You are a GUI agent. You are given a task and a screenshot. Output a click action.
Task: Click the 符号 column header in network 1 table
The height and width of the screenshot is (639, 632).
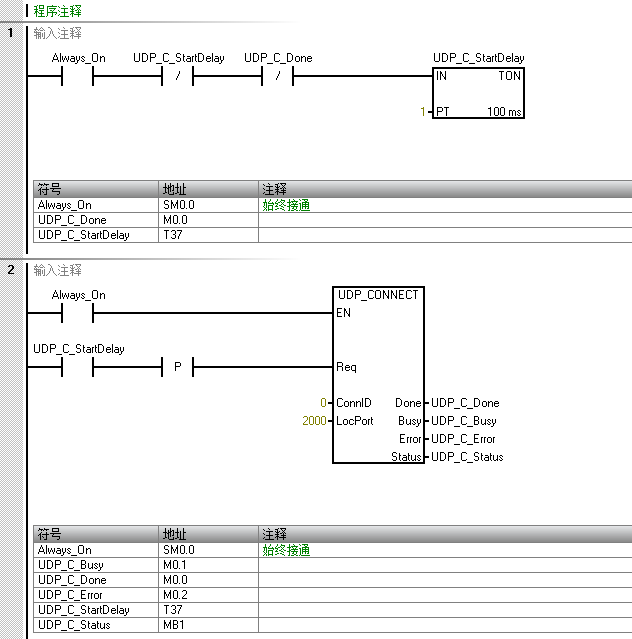point(96,189)
